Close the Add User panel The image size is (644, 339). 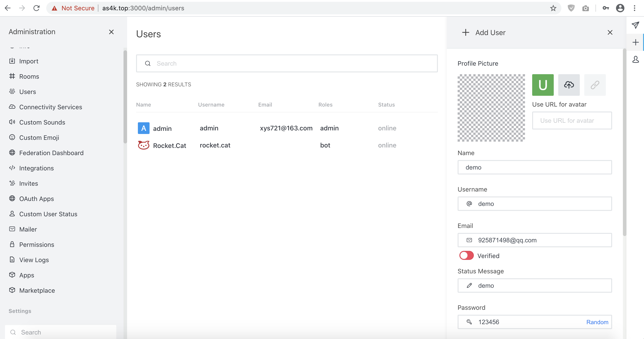[610, 32]
